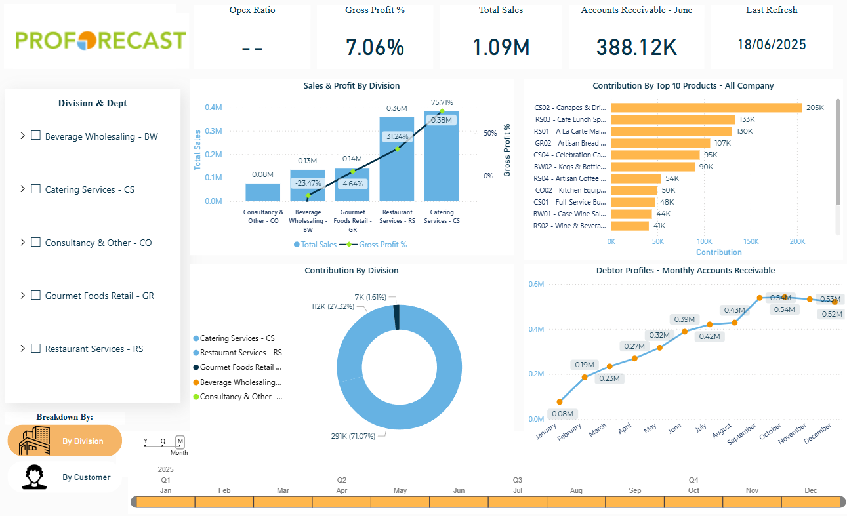Click the top product bar in Top 10 Products
The height and width of the screenshot is (517, 848).
[x=706, y=107]
